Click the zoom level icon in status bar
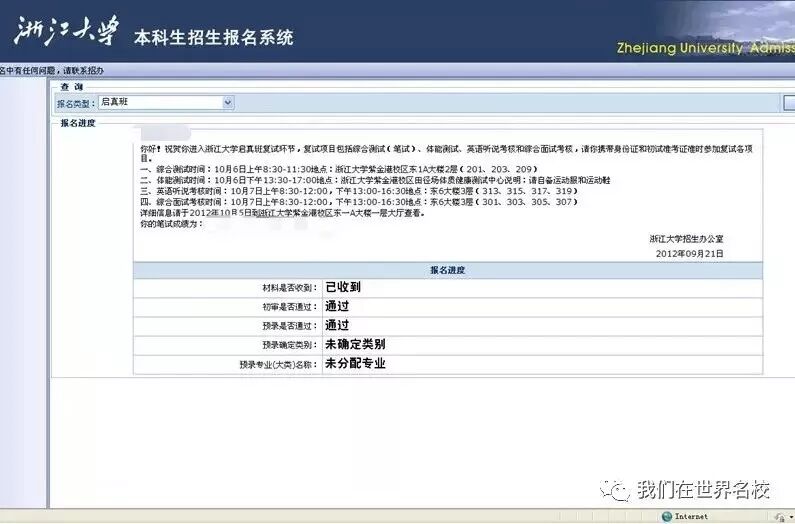The image size is (795, 524). (780, 517)
